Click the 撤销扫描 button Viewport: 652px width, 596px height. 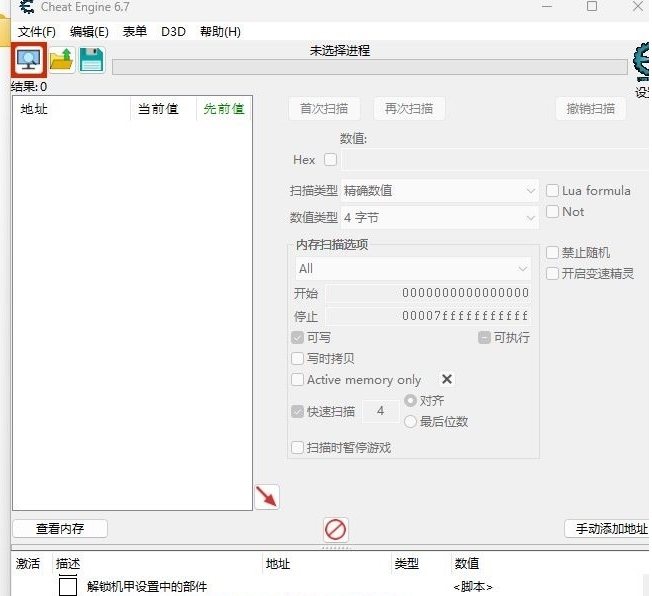click(590, 109)
